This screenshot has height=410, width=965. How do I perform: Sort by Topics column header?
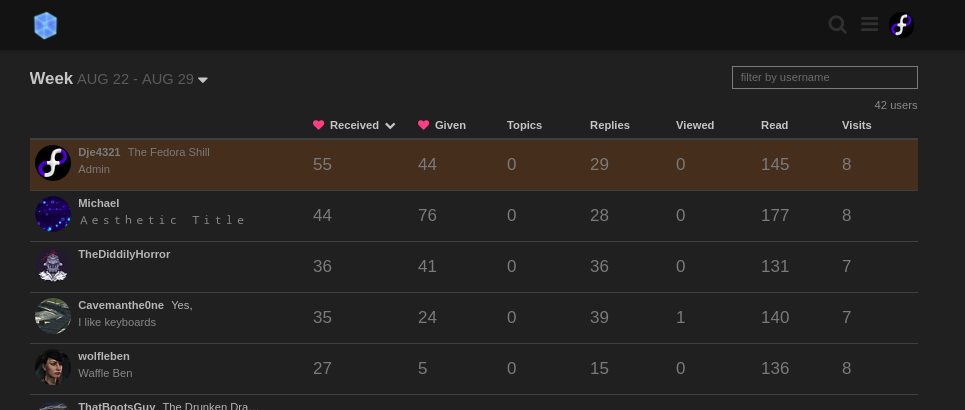click(x=524, y=125)
